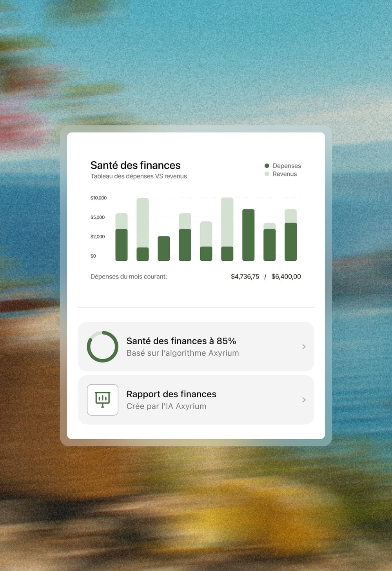Viewport: 392px width, 571px height.
Task: Click the Dépenses du mois courant label
Action: click(x=129, y=276)
